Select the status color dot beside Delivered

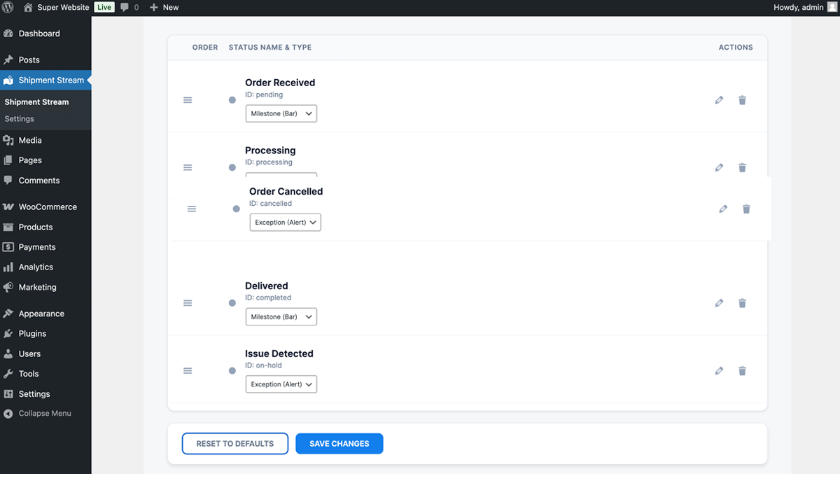[232, 302]
